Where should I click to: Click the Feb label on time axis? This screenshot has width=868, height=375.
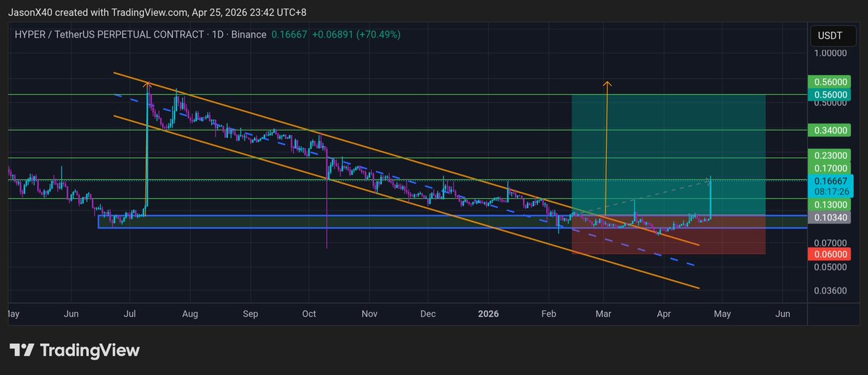(548, 314)
